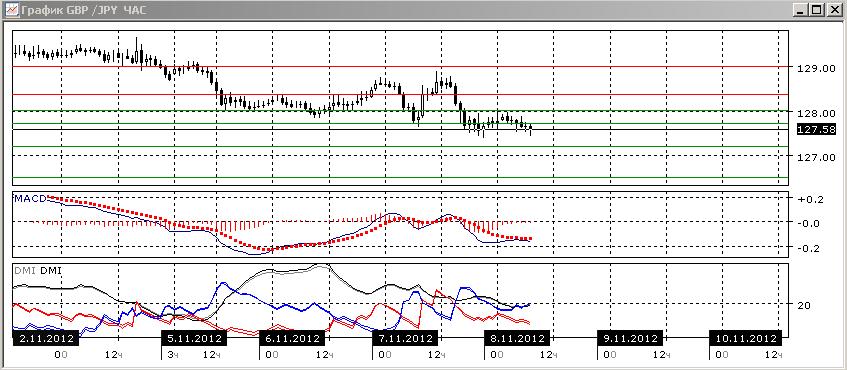Click the chart window icon in title bar
The image size is (847, 370).
tap(12, 10)
